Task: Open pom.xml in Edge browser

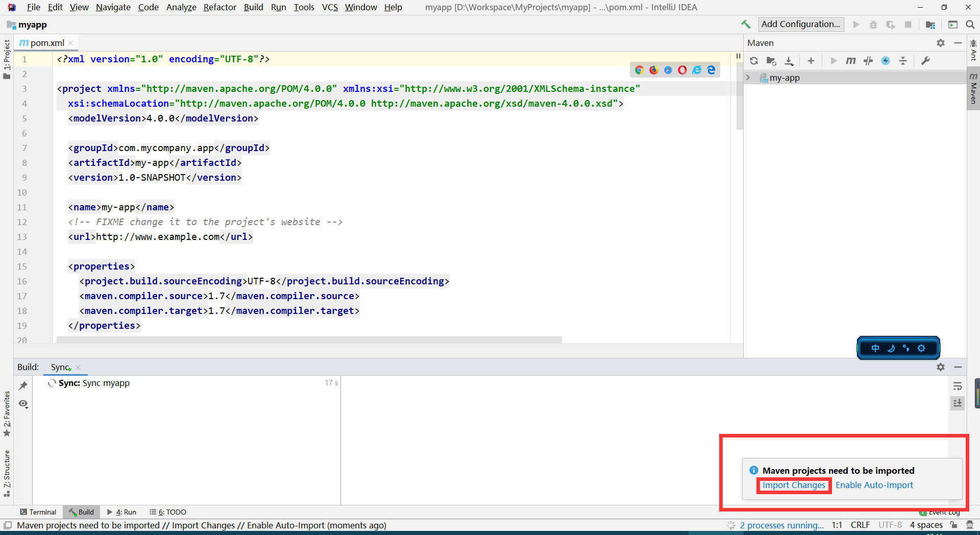Action: (711, 70)
